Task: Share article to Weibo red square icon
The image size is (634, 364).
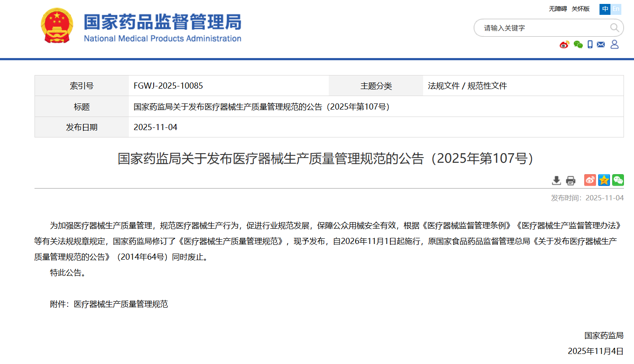Action: coord(590,180)
